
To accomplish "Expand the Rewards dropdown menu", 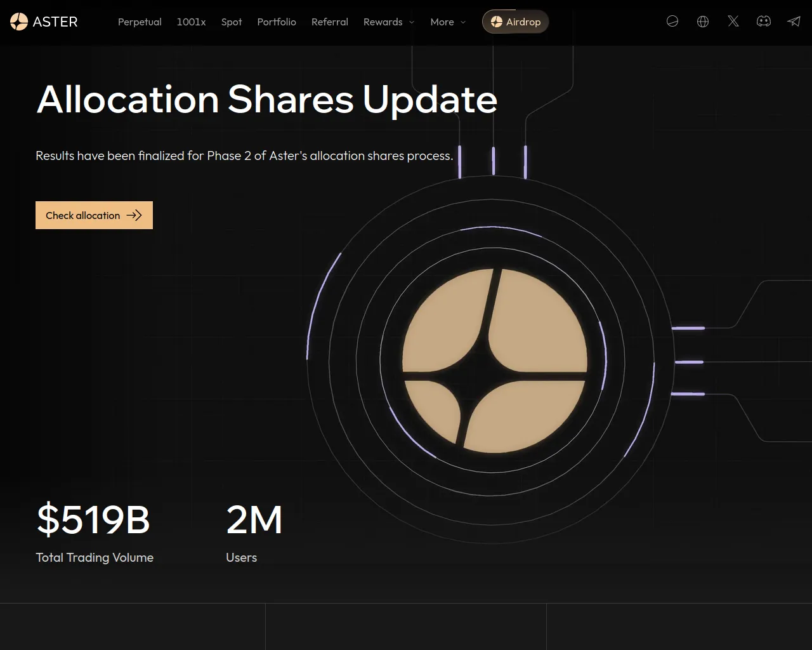I will point(389,22).
